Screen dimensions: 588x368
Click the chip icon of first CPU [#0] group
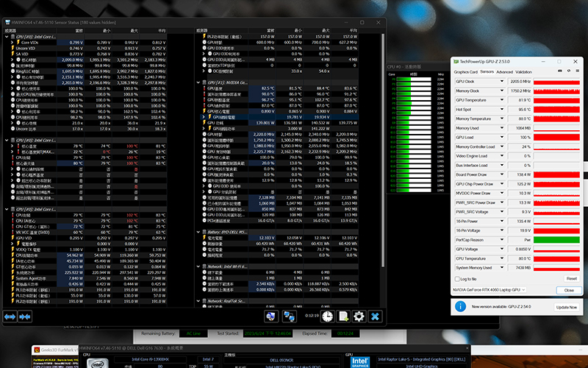pyautogui.click(x=12, y=37)
